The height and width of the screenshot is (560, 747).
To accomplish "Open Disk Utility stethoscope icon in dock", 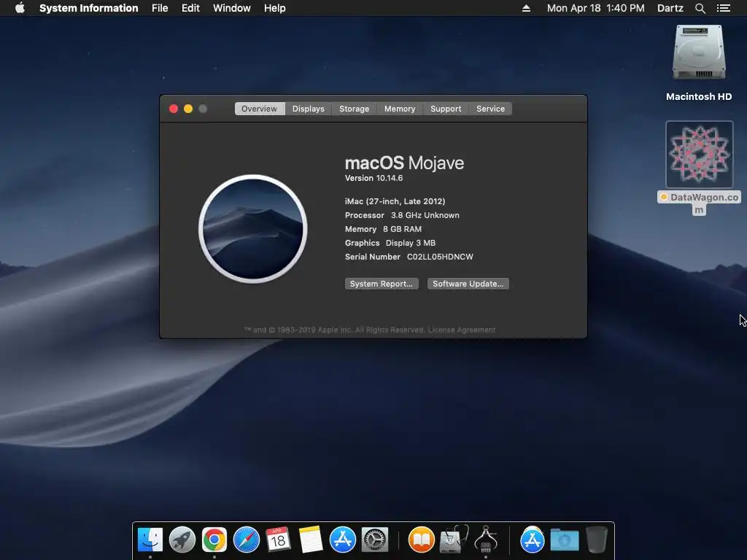I will point(454,540).
